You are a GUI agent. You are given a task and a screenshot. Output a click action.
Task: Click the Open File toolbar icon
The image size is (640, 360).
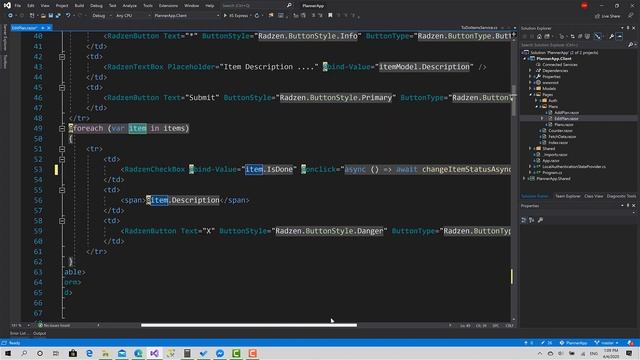coord(43,16)
